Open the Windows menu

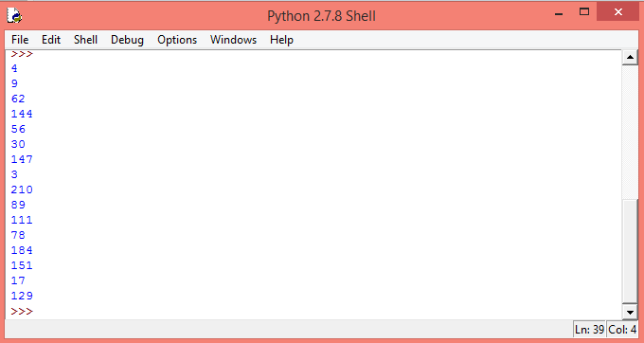click(x=233, y=40)
